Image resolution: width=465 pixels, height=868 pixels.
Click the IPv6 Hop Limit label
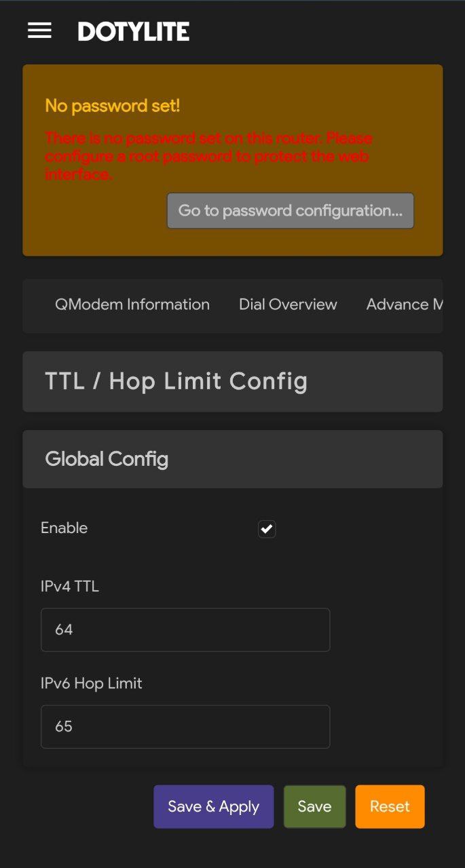point(92,684)
